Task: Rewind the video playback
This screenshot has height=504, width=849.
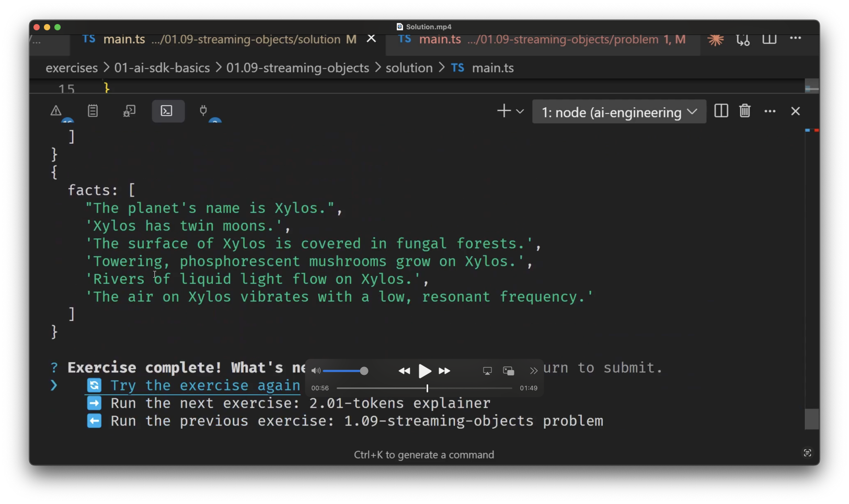Action: tap(404, 371)
